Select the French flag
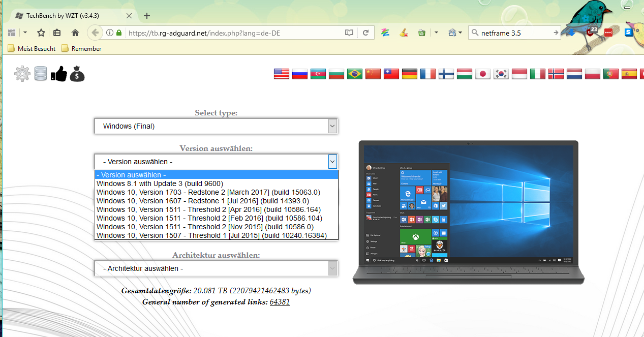Screen dimensions: 644x337 click(x=428, y=74)
